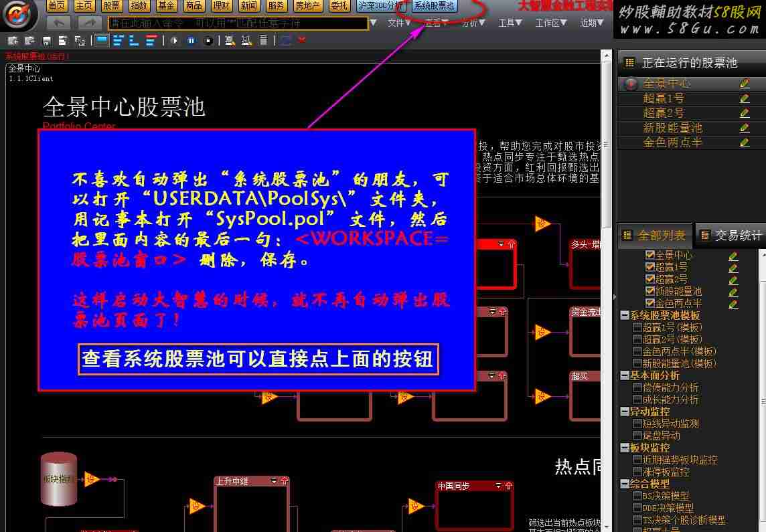Click the edit pencil beside 全景中心 in running pools

pyautogui.click(x=744, y=84)
